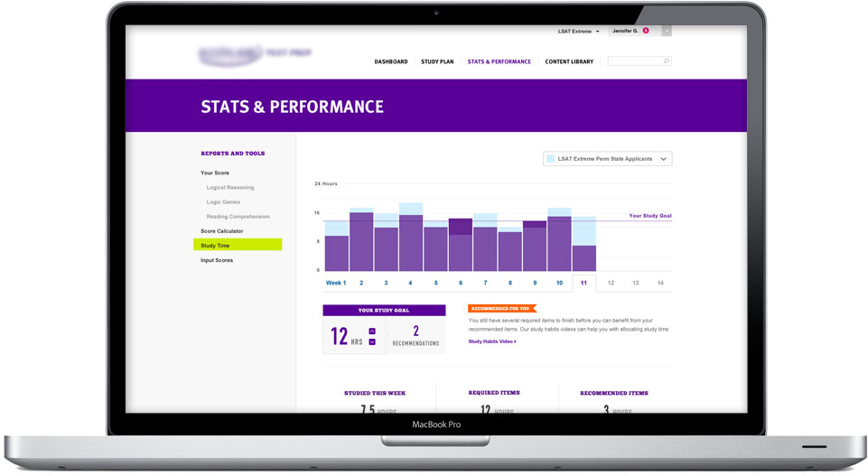Open LSAT Extreme Penn State Applicants dropdown
The image size is (868, 476).
608,159
